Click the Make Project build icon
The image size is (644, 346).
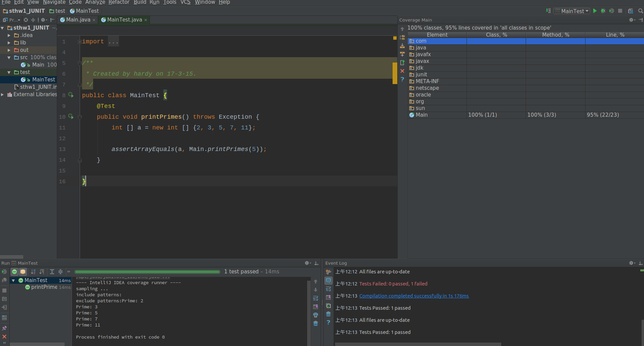[x=549, y=11]
